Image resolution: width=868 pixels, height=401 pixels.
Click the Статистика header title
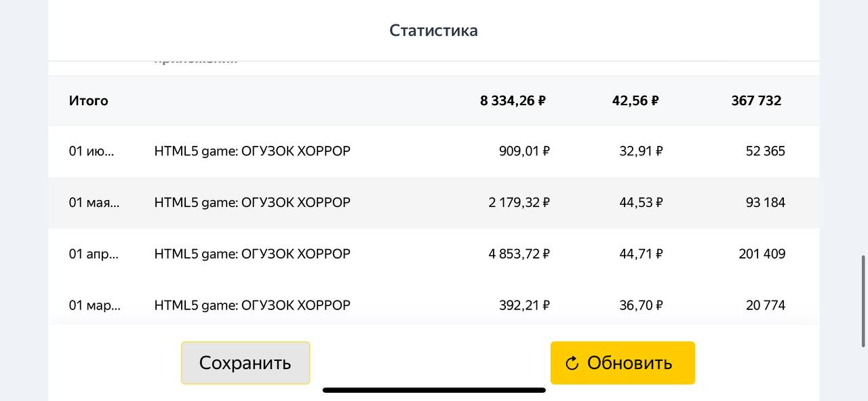[433, 31]
